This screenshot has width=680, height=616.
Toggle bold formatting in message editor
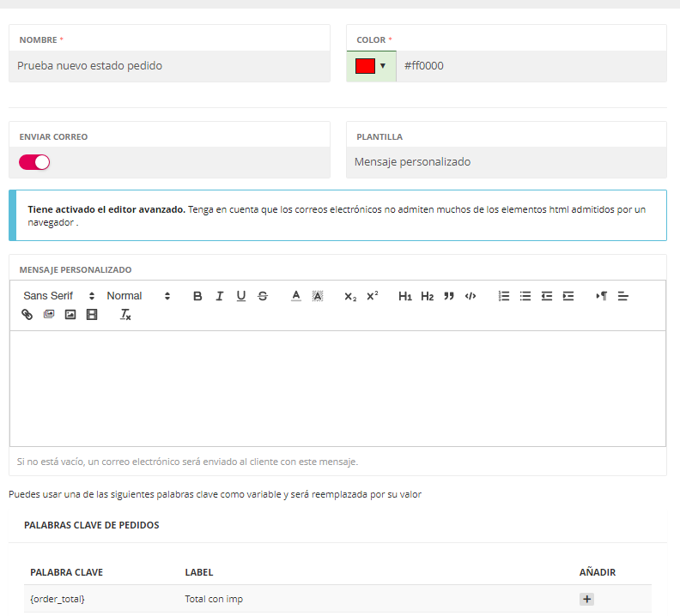click(x=197, y=296)
